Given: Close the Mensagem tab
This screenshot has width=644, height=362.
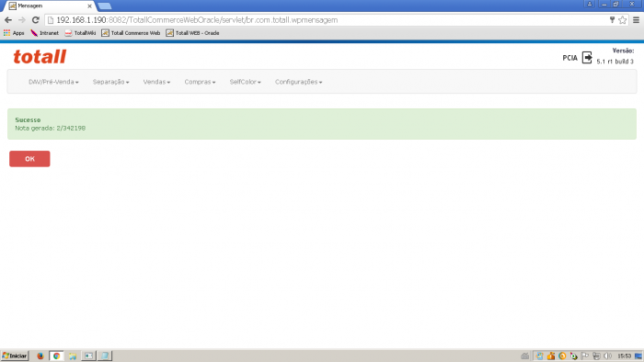Looking at the screenshot, I should [x=89, y=6].
